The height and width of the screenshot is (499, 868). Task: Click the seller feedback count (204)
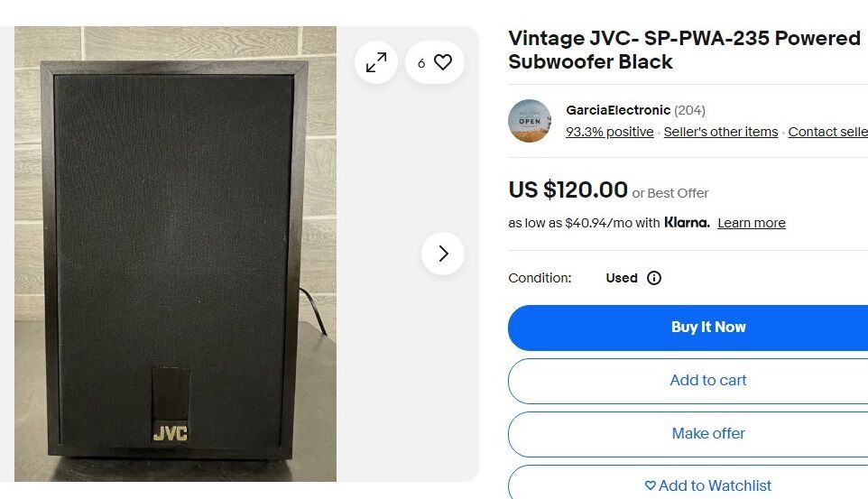(689, 110)
